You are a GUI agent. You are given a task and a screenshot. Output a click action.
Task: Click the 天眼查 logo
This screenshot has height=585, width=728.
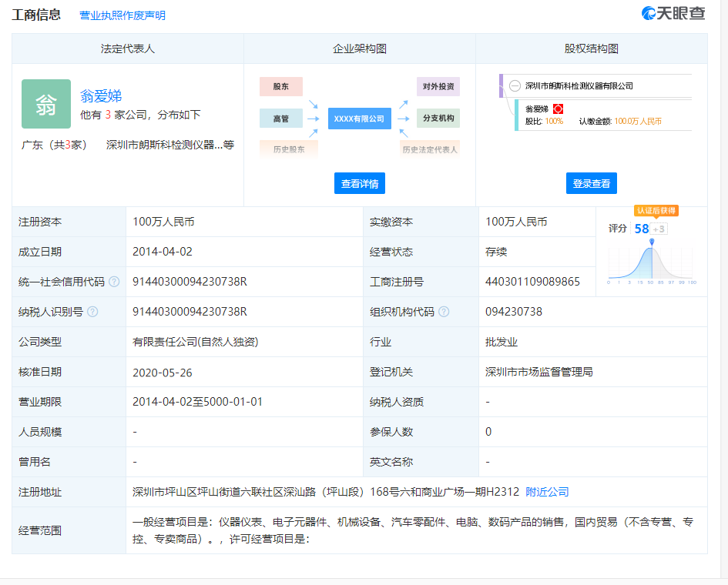[673, 14]
